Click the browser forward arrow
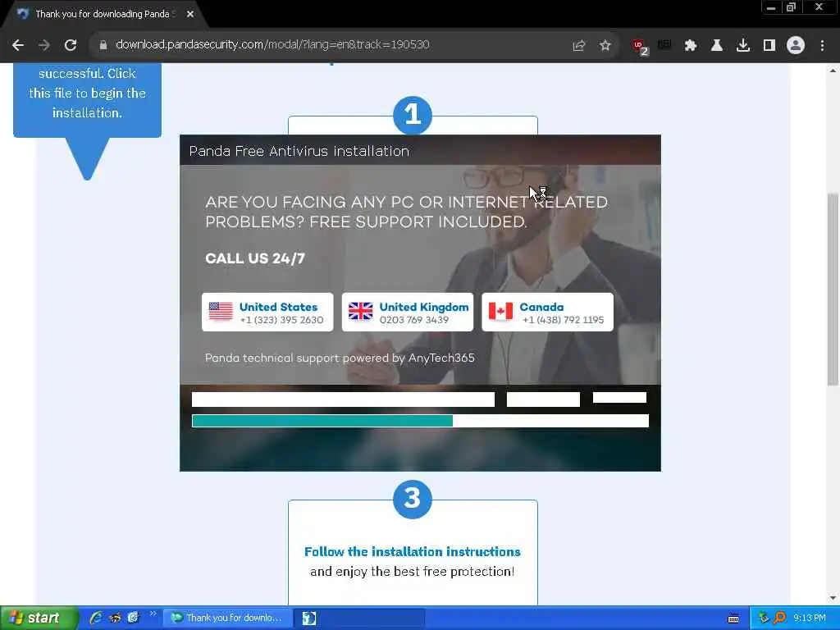 44,45
